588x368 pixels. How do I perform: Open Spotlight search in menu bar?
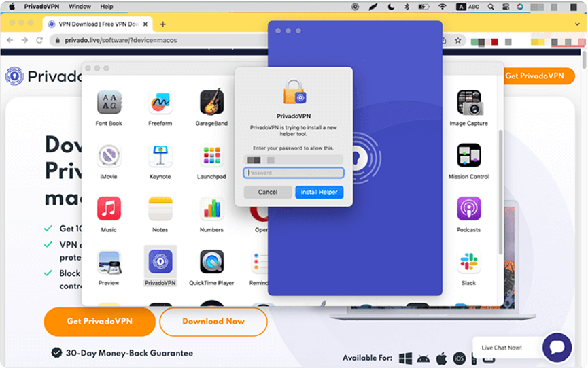(x=491, y=7)
